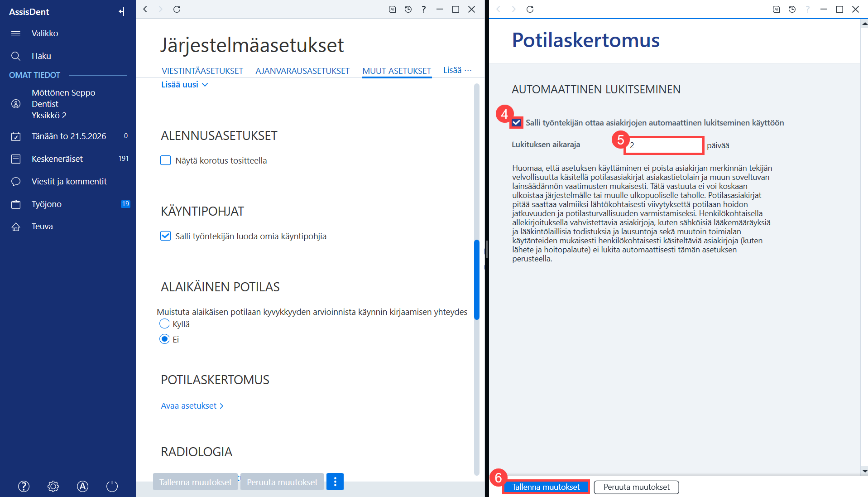Click the OMAT TIEDOT heading

35,75
